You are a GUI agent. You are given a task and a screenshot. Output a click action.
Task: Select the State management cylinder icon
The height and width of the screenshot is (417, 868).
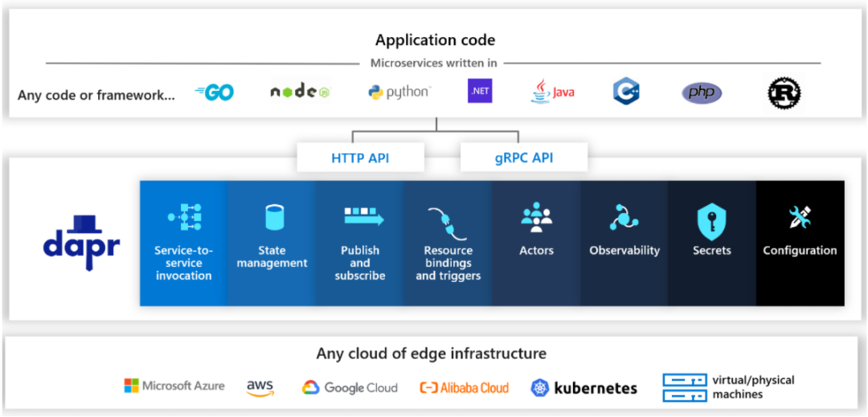(x=275, y=217)
